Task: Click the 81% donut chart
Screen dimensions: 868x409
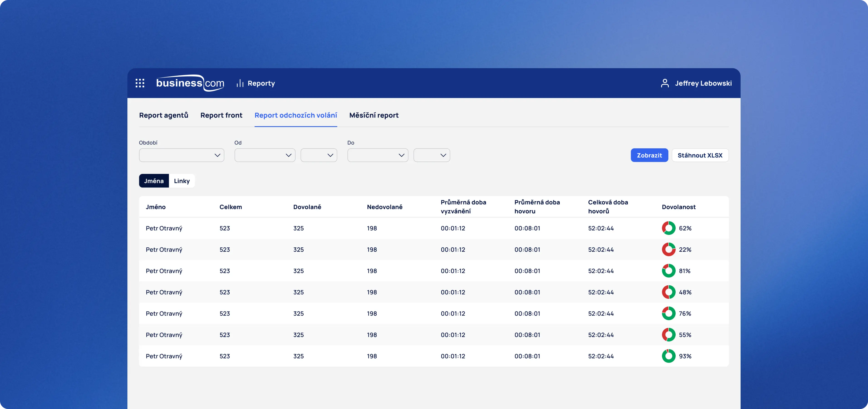Action: click(x=669, y=271)
